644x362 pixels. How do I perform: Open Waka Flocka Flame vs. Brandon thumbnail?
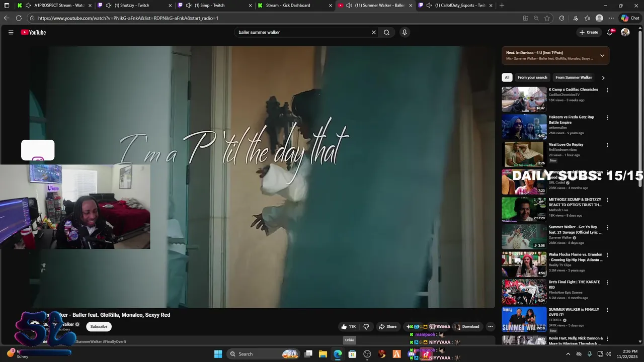tap(524, 264)
